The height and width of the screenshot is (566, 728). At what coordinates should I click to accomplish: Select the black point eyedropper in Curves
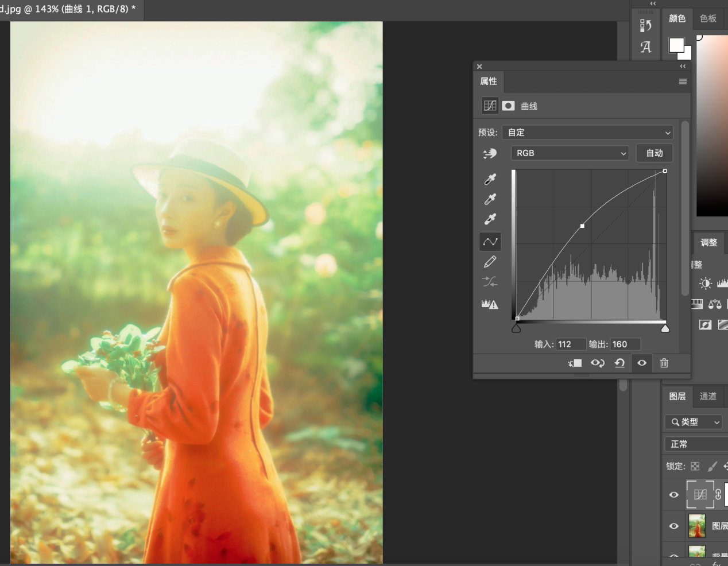tap(490, 180)
